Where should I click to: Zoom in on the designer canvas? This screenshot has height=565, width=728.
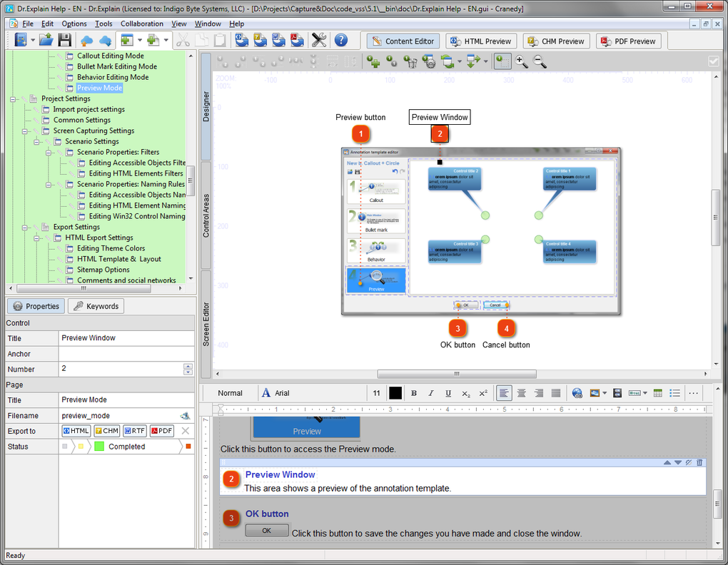coord(522,61)
